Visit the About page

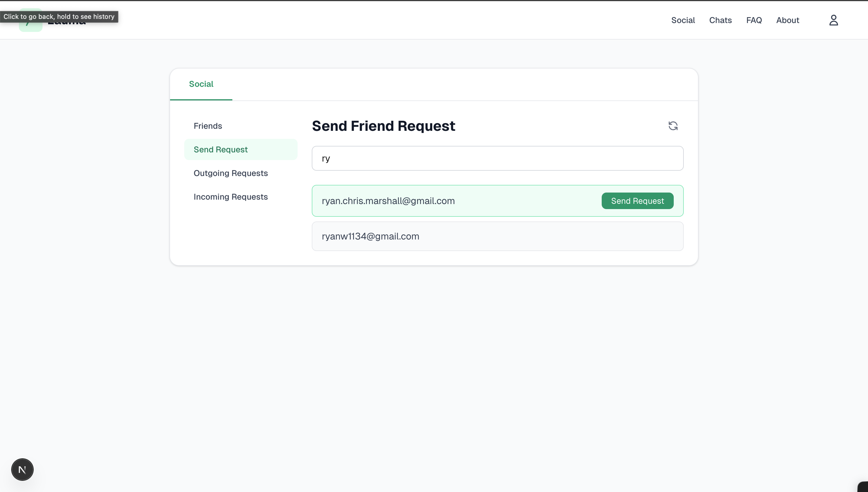[x=787, y=20]
